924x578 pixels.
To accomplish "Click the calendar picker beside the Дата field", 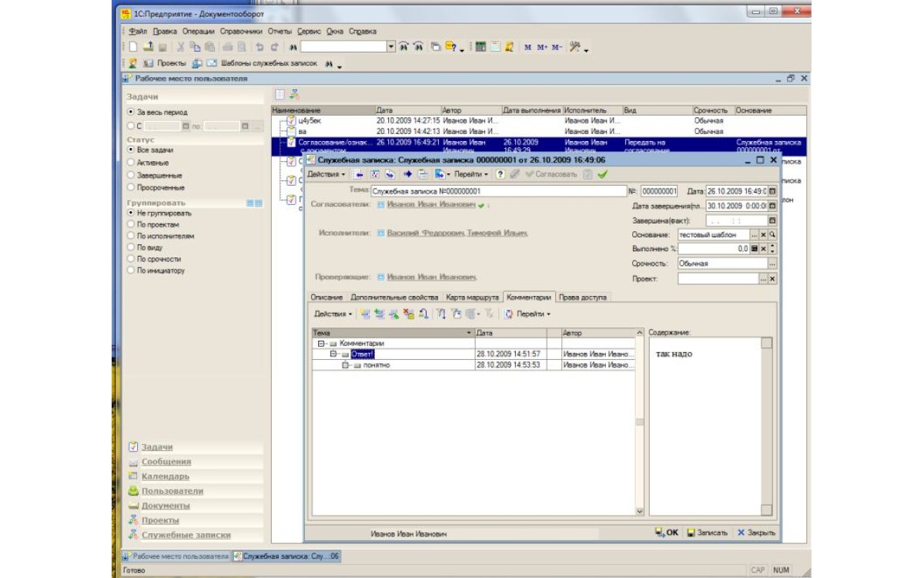I will pyautogui.click(x=772, y=191).
